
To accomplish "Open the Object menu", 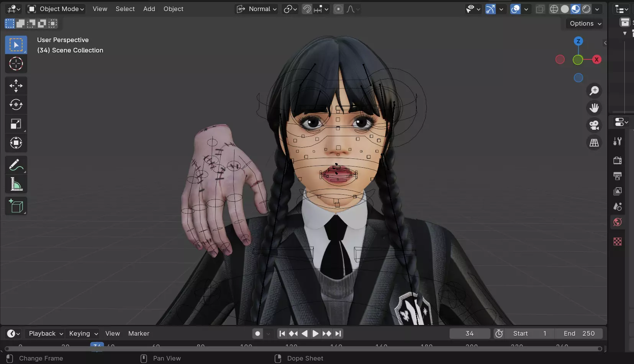I will (x=173, y=9).
